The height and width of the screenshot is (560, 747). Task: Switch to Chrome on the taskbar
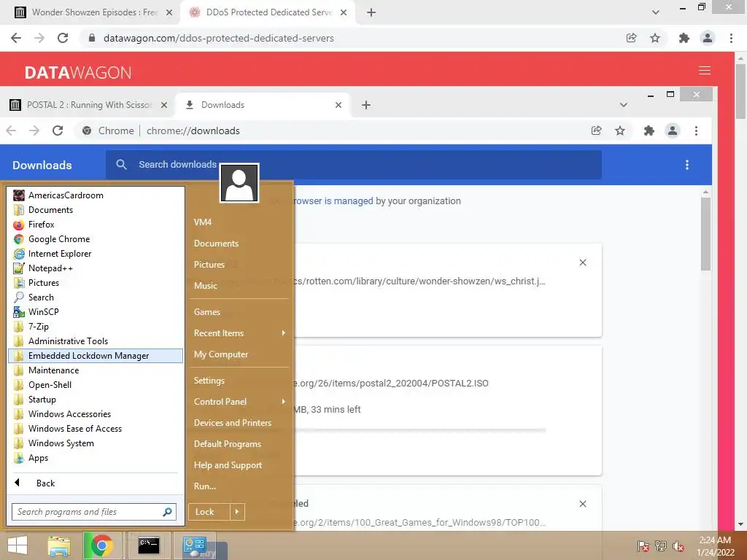(102, 545)
